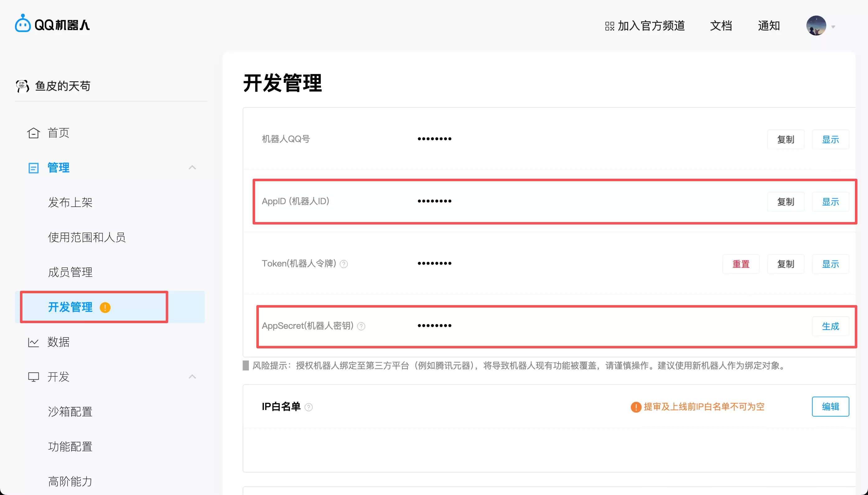Copy the Token(机器人令牌) value
The width and height of the screenshot is (868, 495).
tap(786, 264)
